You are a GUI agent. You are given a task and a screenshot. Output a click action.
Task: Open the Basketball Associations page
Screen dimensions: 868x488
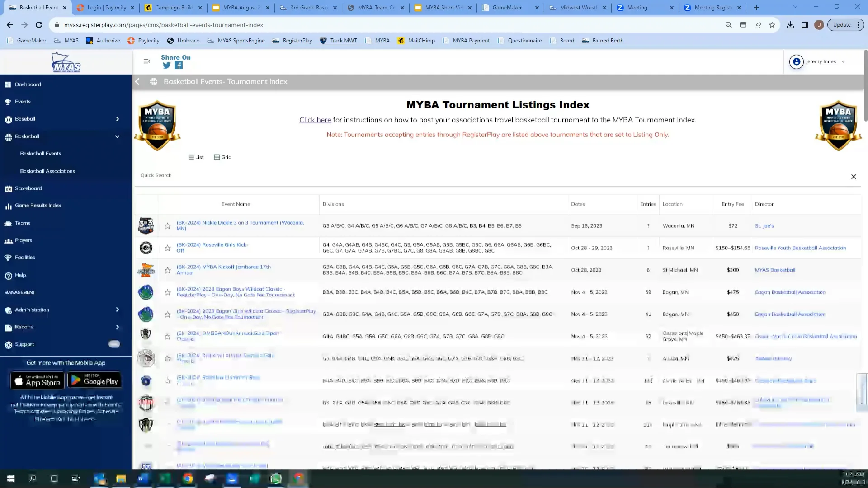(x=47, y=171)
